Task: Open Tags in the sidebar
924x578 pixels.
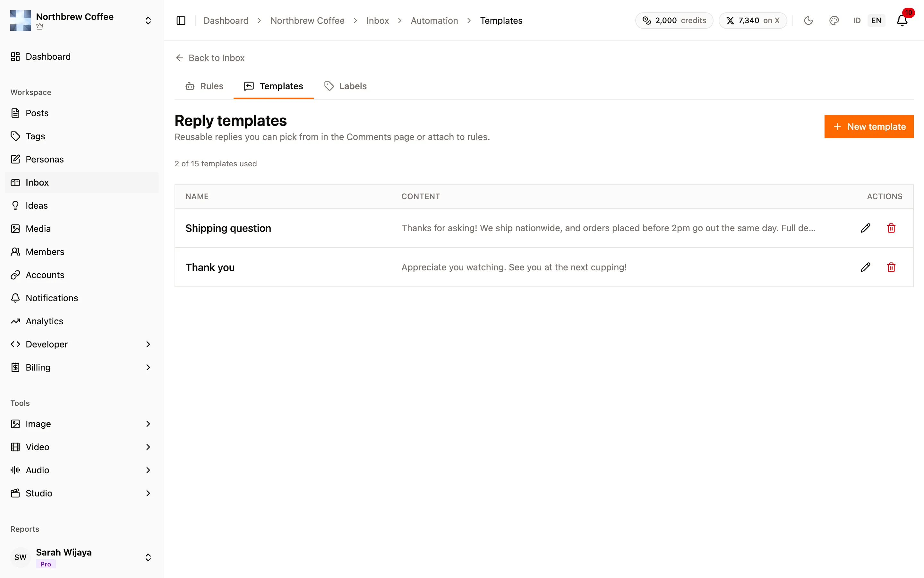Action: (x=82, y=136)
